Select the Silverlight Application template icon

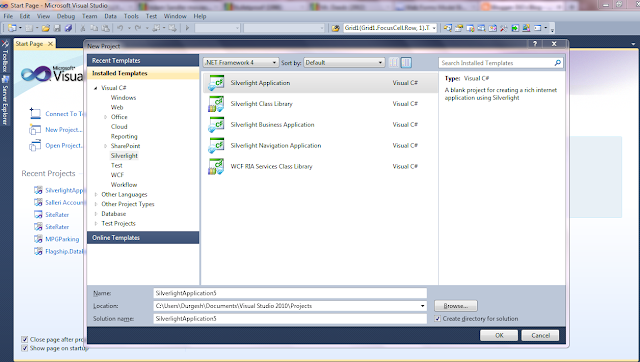(x=216, y=83)
